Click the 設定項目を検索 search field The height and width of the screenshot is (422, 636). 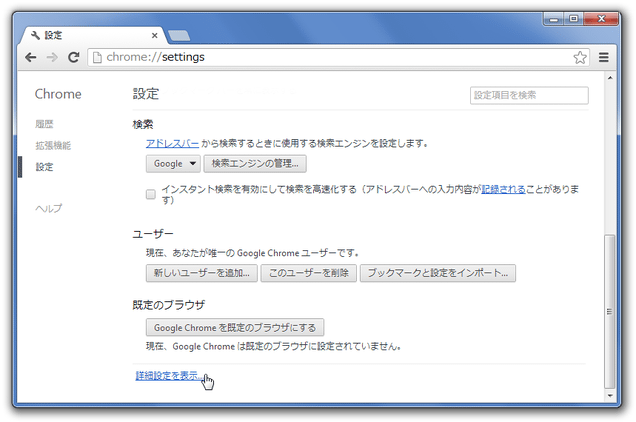[x=529, y=95]
